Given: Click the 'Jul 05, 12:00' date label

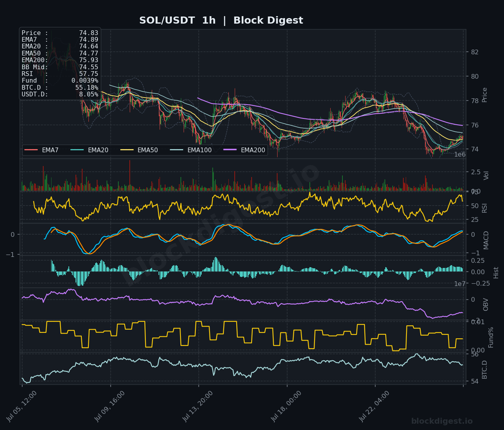Looking at the screenshot, I should click(x=22, y=407).
